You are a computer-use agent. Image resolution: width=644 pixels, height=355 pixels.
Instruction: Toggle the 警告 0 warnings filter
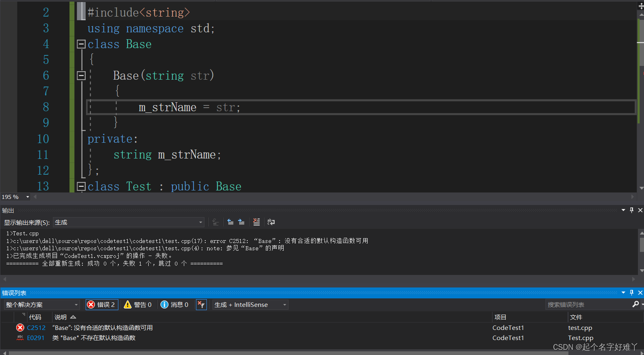[x=138, y=305]
